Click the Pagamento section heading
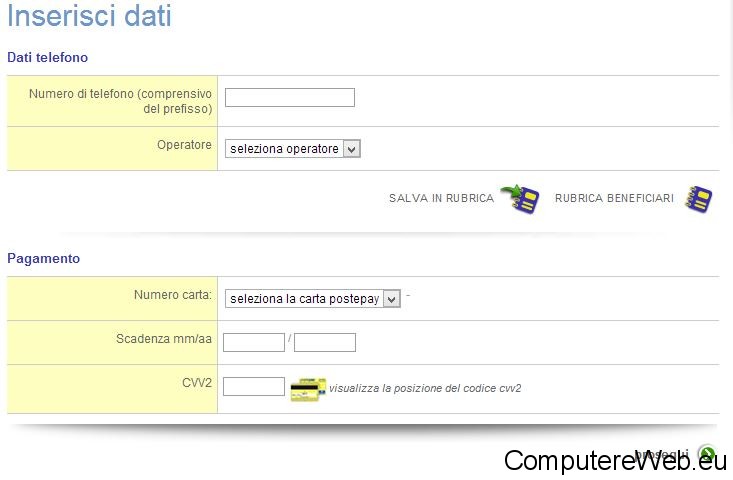The width and height of the screenshot is (733, 480). click(x=43, y=258)
